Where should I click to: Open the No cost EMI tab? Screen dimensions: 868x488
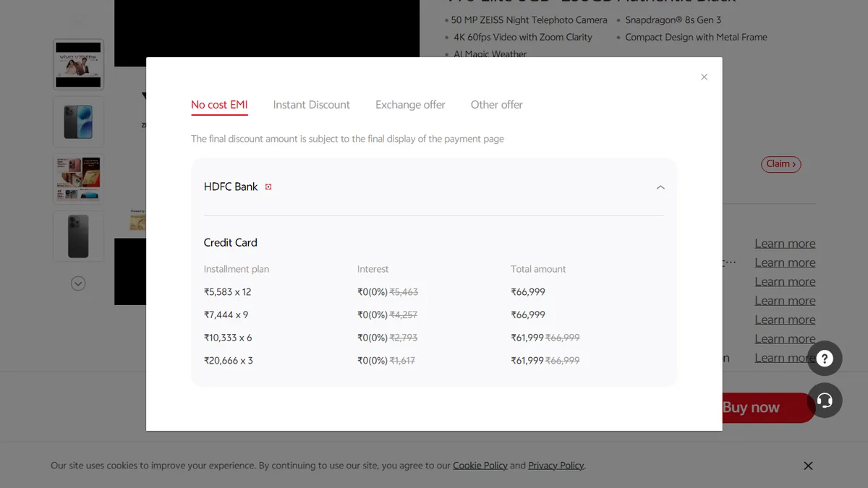[x=219, y=105]
